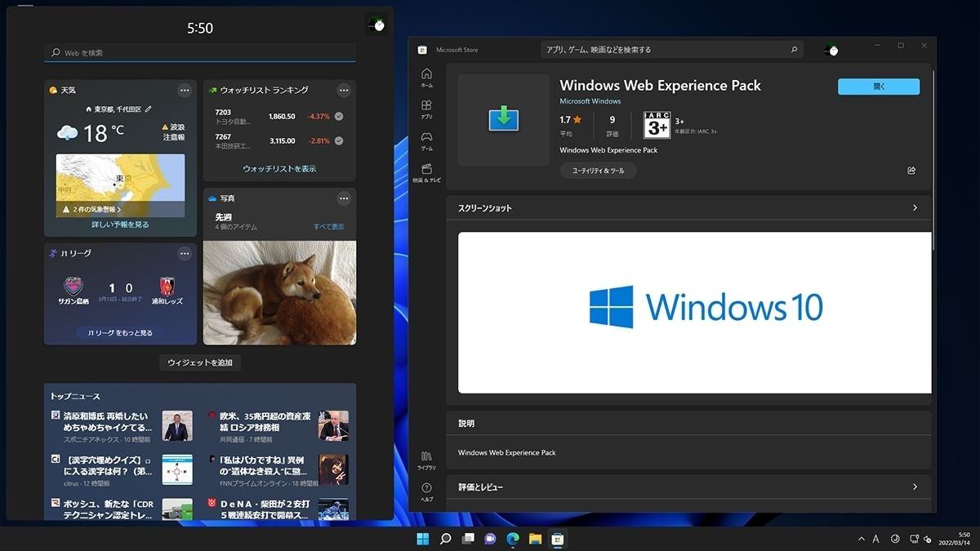980x551 pixels.
Task: Click see more J1 League button
Action: pos(120,333)
